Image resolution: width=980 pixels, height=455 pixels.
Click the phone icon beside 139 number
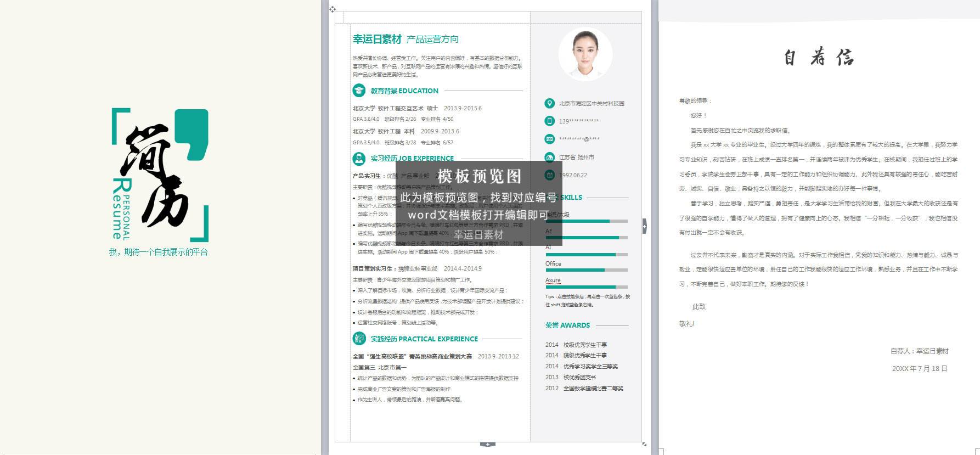coord(549,121)
